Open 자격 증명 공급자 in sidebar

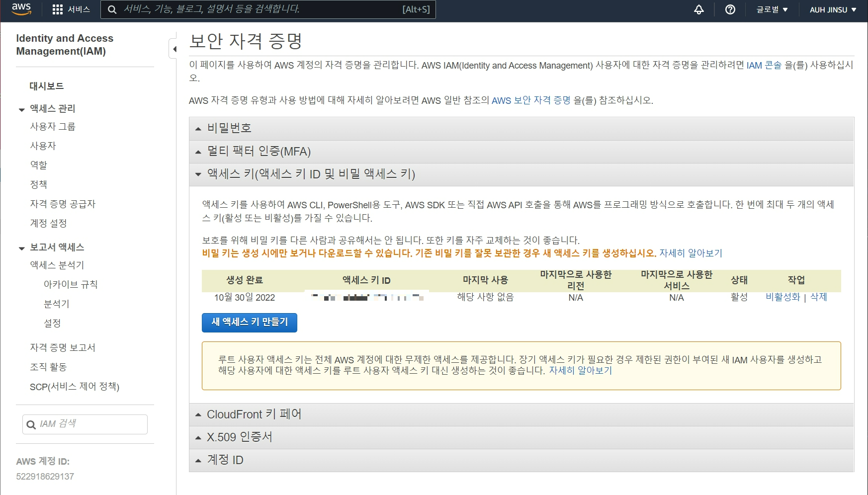pyautogui.click(x=63, y=204)
